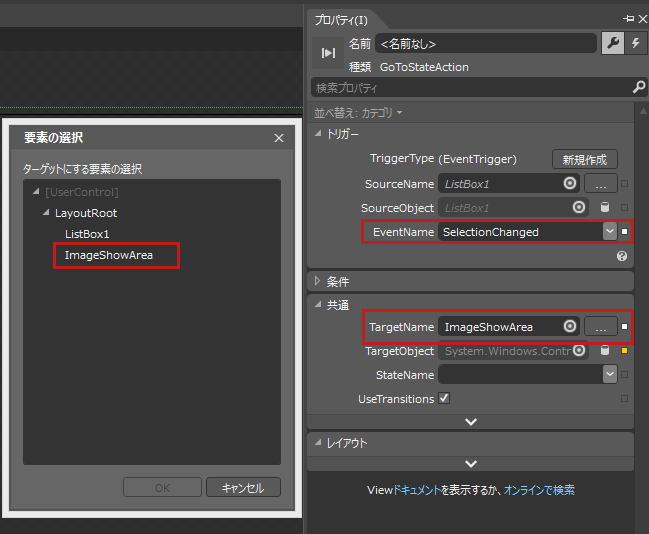Expand the Conditions section
The height and width of the screenshot is (534, 649).
(x=317, y=281)
